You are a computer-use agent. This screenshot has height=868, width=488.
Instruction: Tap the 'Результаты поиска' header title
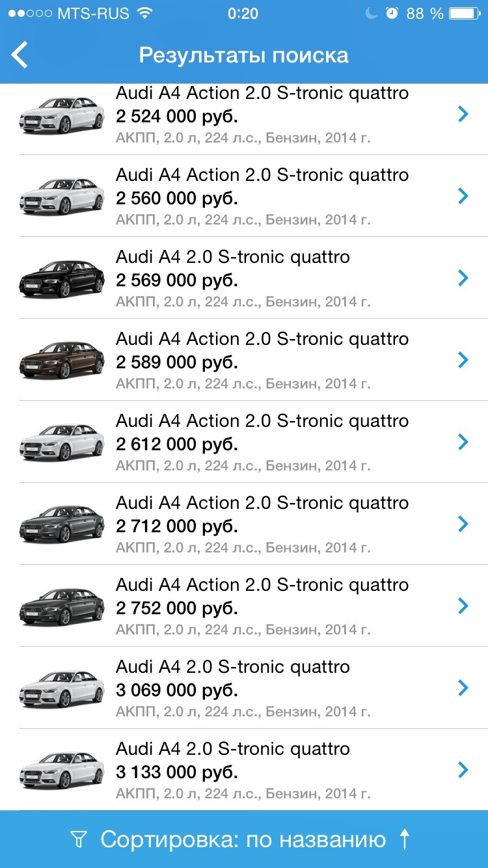tap(244, 55)
